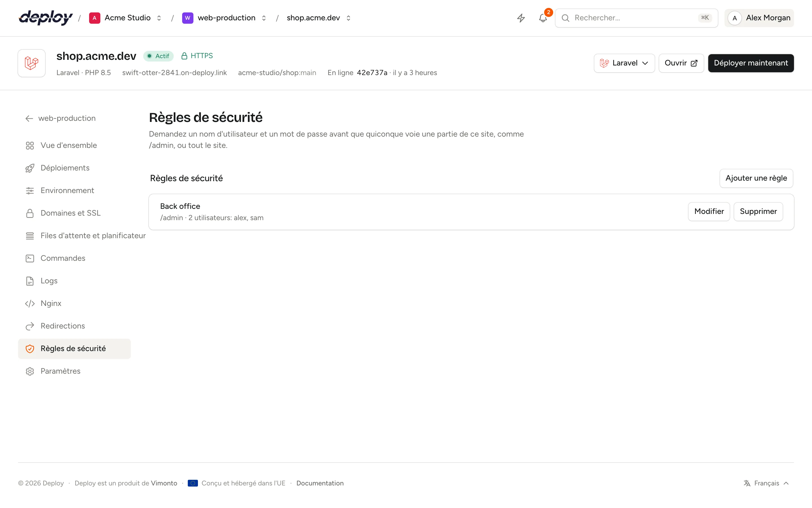Open the Documentation footer link
The image size is (812, 508).
point(320,483)
